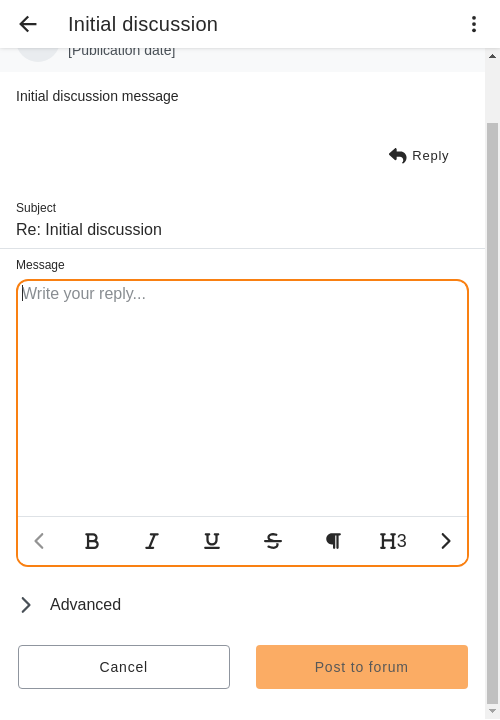This screenshot has height=720, width=500.
Task: Show next editor toolbar buttons
Action: click(446, 541)
